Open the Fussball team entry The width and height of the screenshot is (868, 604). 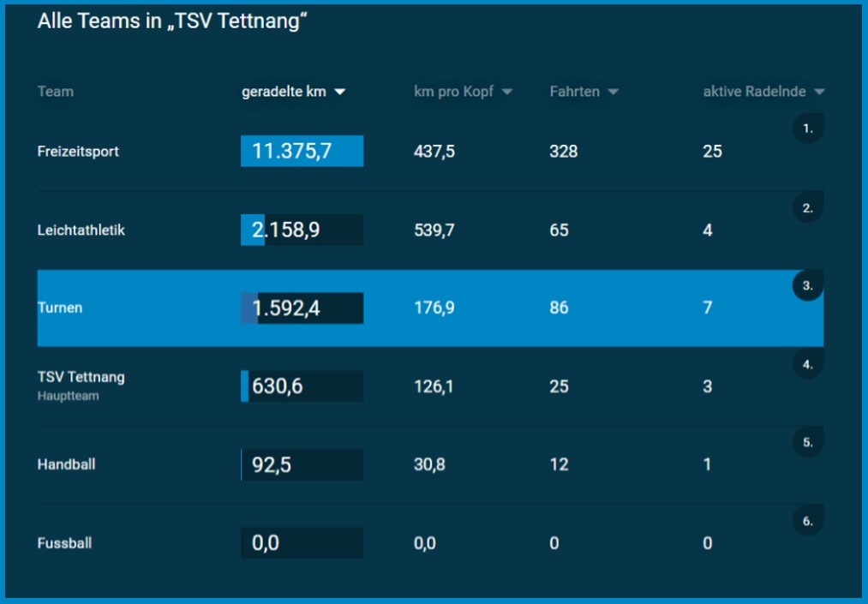click(65, 542)
